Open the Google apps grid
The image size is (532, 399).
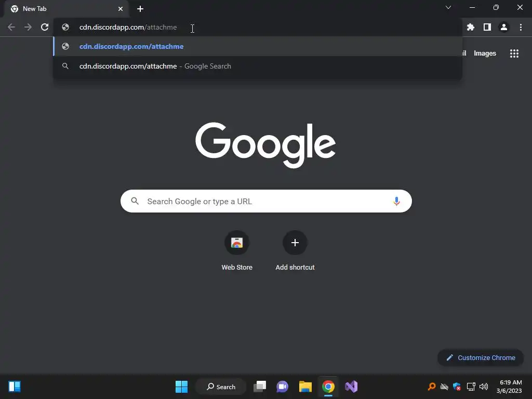coord(514,54)
